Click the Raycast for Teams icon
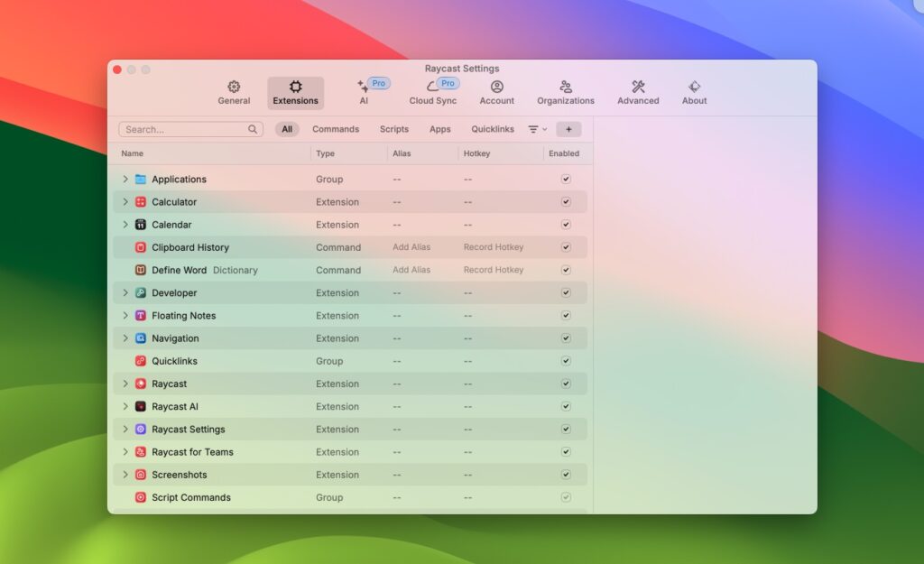924x564 pixels. [140, 451]
